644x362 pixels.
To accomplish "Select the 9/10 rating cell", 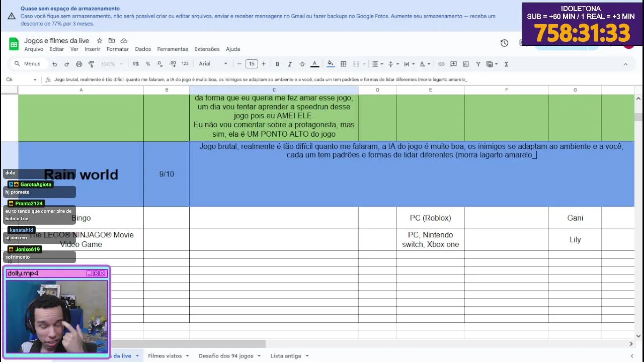I will pyautogui.click(x=167, y=174).
